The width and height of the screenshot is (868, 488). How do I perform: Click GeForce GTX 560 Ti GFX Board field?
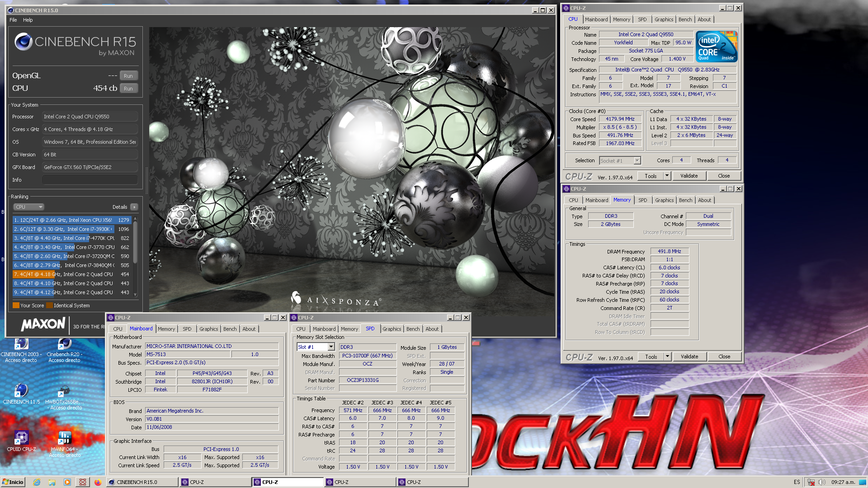(90, 167)
